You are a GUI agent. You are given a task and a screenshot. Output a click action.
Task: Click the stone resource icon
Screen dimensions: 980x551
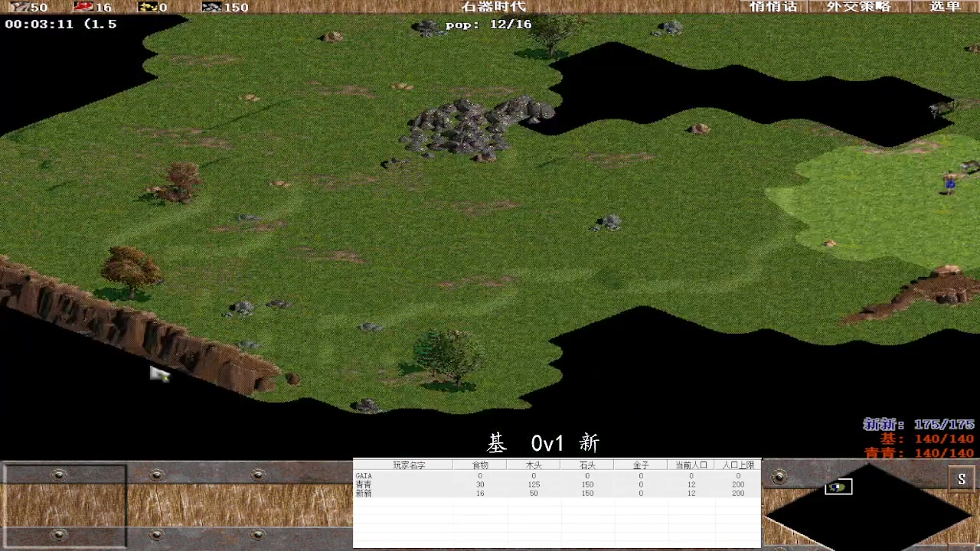tap(211, 7)
